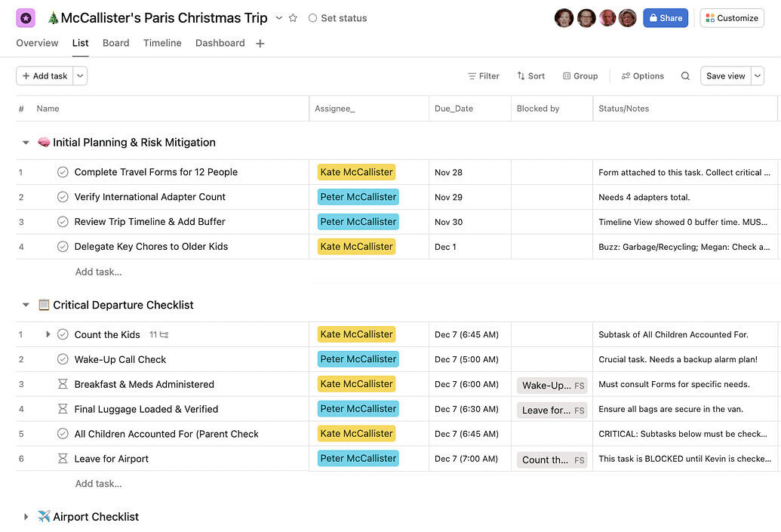Expand subtasks of Count the Kids
The height and width of the screenshot is (532, 781).
click(x=48, y=334)
